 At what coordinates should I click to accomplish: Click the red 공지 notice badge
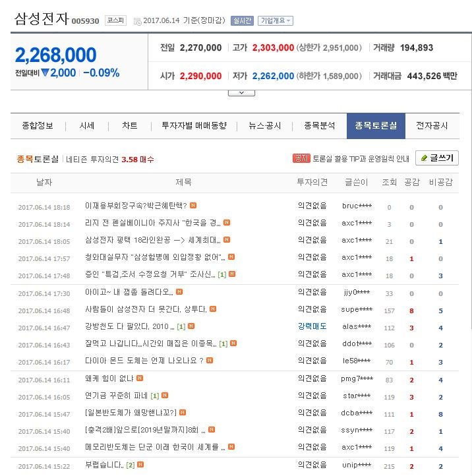point(301,158)
